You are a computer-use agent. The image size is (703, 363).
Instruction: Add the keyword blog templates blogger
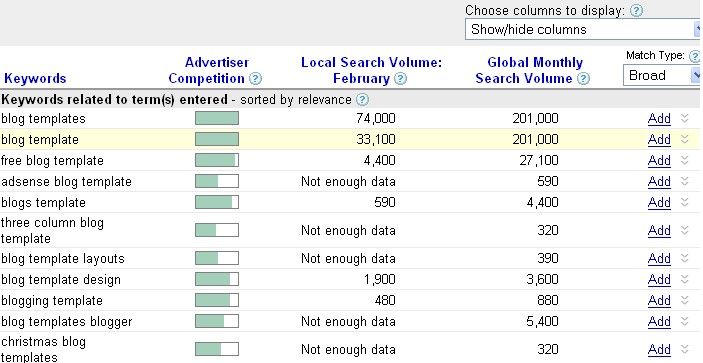659,322
